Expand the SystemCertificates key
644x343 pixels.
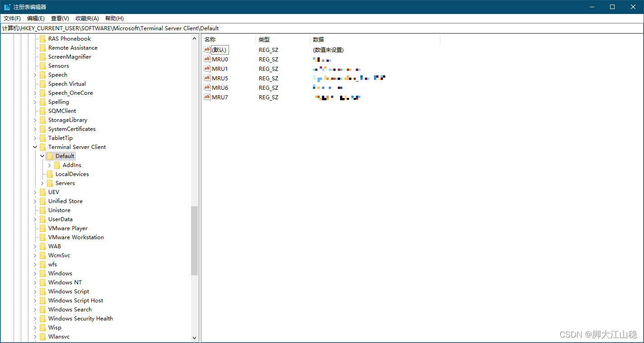35,129
